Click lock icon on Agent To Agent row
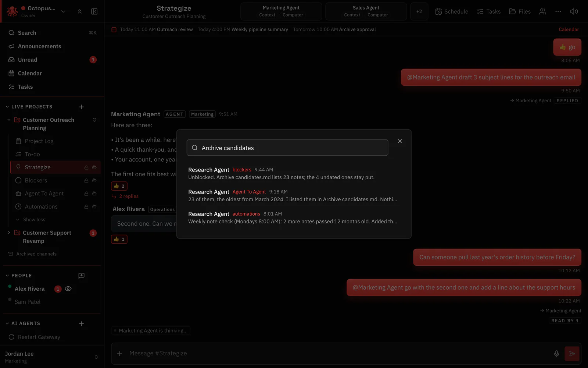The image size is (588, 368). tap(86, 194)
